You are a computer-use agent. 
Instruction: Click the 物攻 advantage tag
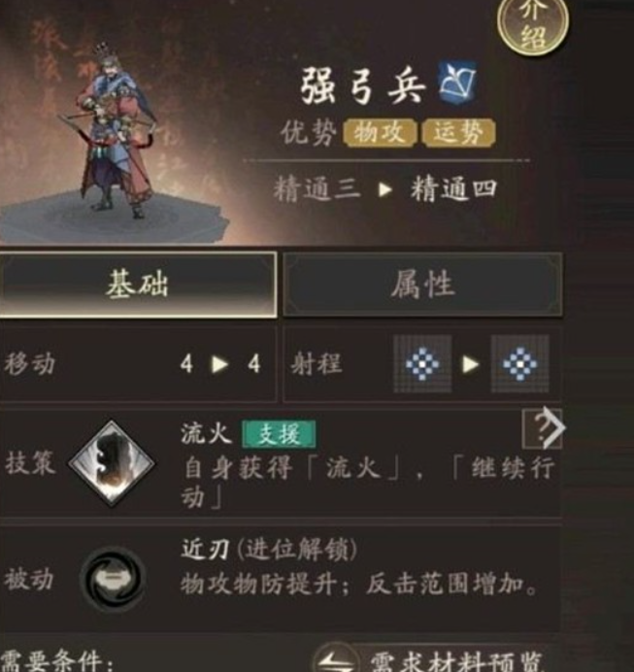[380, 132]
